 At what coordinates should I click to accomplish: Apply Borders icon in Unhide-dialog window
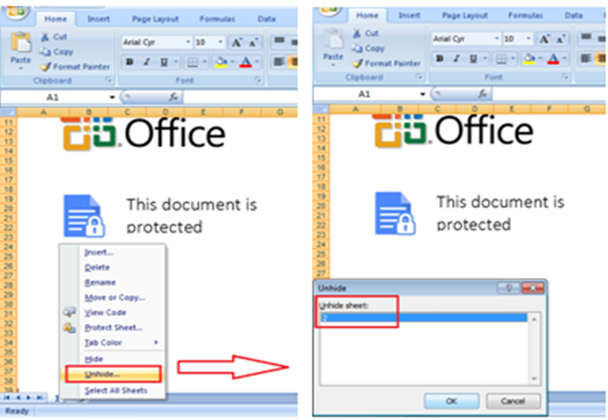(501, 59)
